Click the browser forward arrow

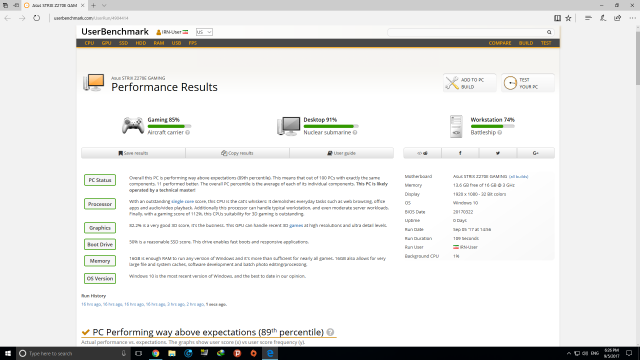(22, 18)
